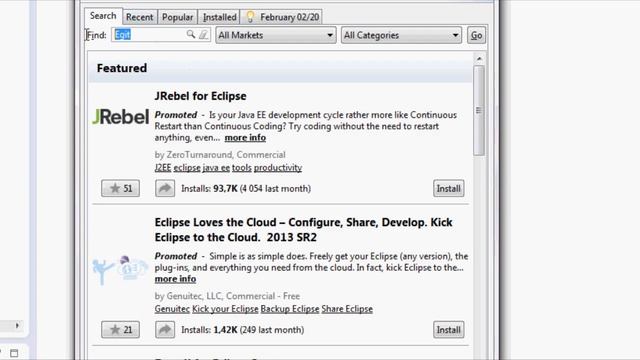Click the results list scroll up arrow
Screen dimensions: 640x360
click(479, 59)
